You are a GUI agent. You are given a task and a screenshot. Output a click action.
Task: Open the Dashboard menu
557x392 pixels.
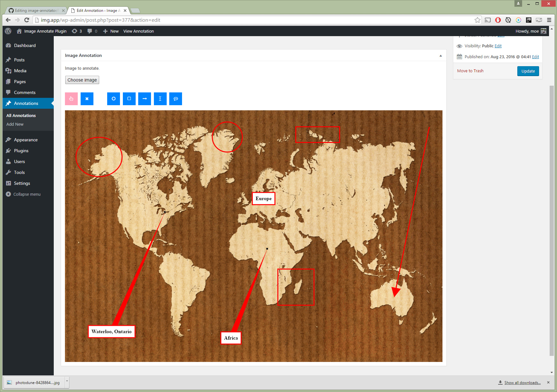point(25,45)
